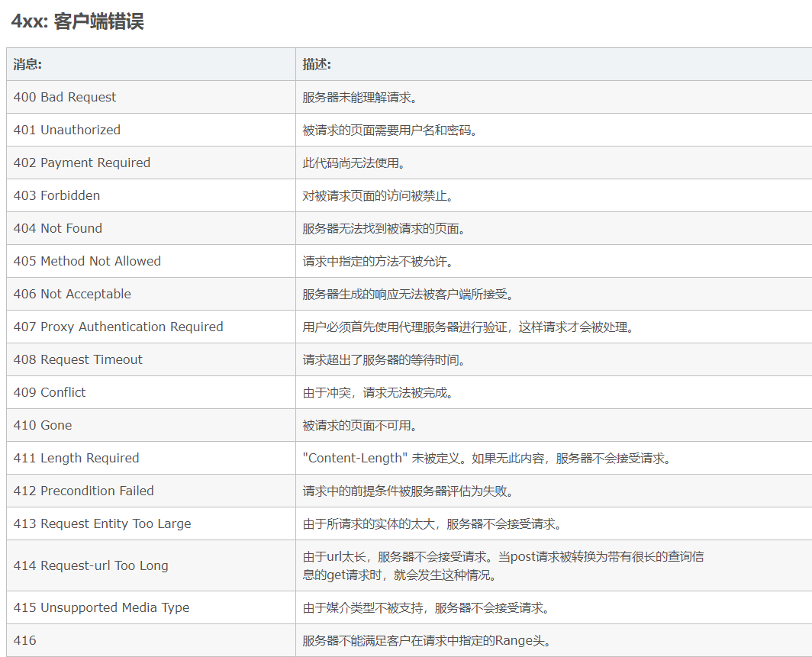Viewport: 812px width, 657px height.
Task: Click "被请求的页面不可用。" description
Action: pyautogui.click(x=360, y=426)
